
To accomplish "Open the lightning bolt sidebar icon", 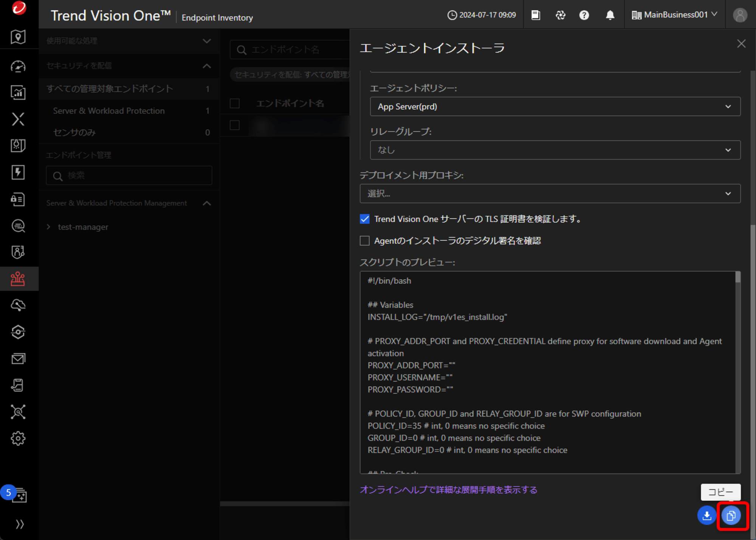I will 18,172.
